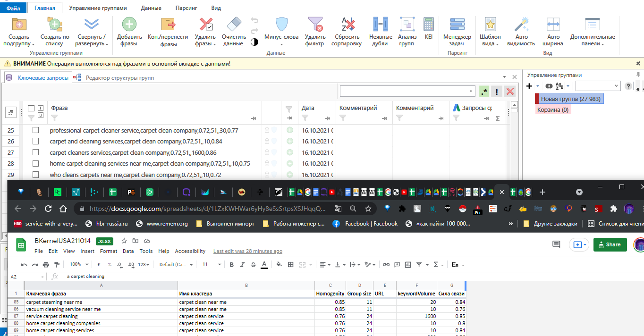This screenshot has width=644, height=336.
Task: Open the text color picker in Sheets
Action: (x=264, y=265)
